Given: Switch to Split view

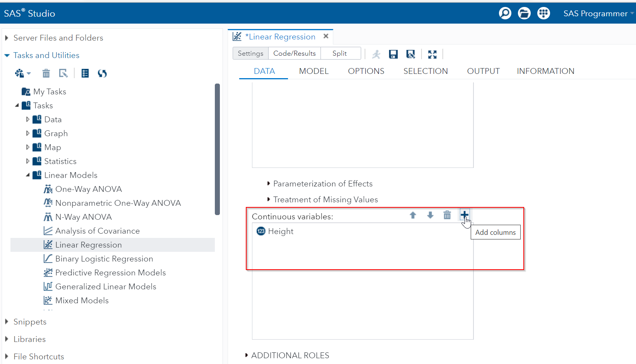Looking at the screenshot, I should (340, 53).
